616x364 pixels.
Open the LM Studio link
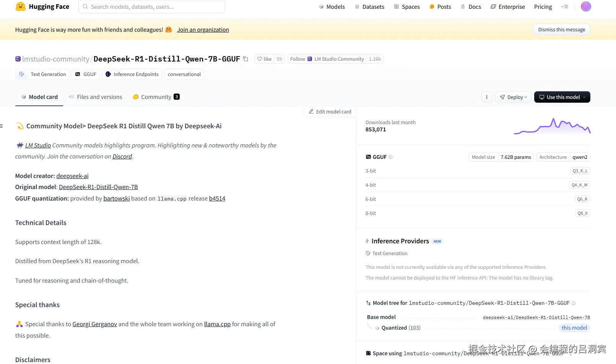(38, 145)
